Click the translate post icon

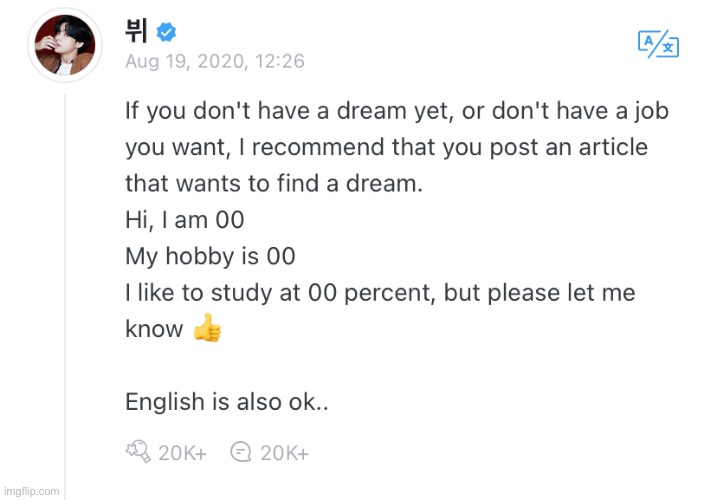tap(658, 44)
